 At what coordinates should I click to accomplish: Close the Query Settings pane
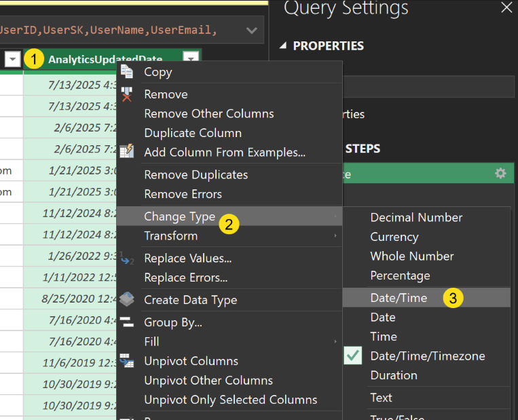click(x=506, y=7)
